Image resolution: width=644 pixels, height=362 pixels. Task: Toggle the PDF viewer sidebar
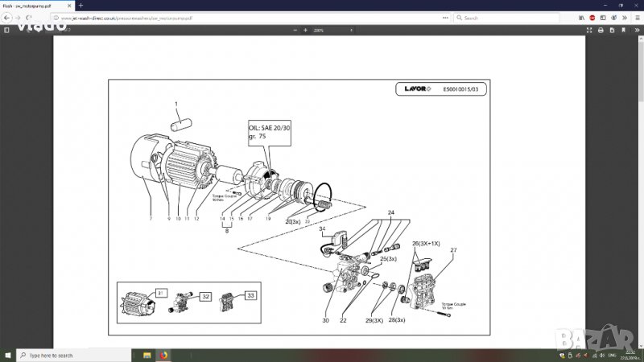point(6,30)
